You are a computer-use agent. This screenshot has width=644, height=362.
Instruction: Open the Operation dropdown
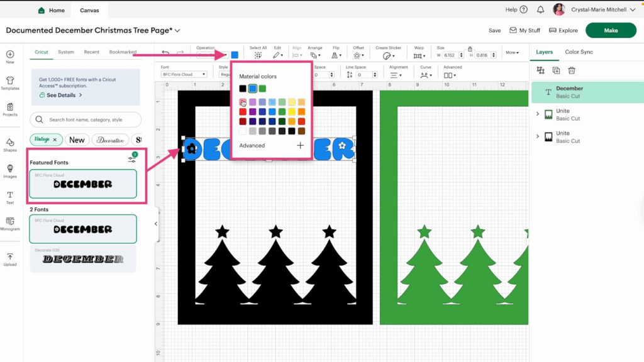(212, 55)
